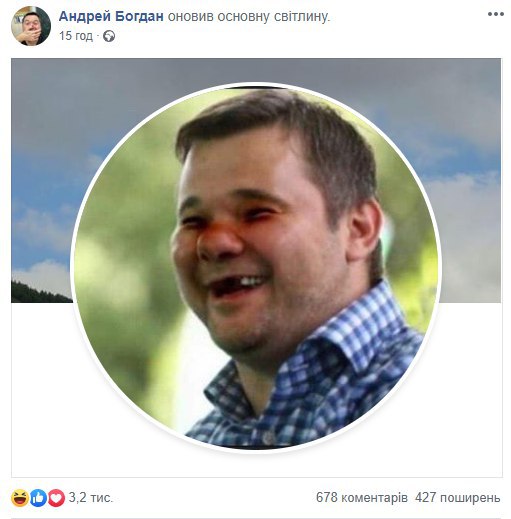Select the laughing Haha reaction icon
Image resolution: width=511 pixels, height=519 pixels.
point(20,498)
